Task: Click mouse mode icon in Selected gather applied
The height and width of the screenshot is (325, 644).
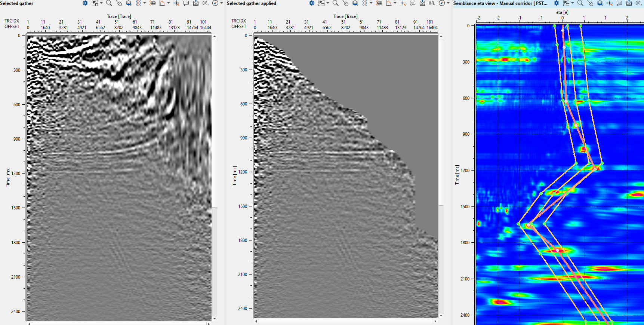Action: [345, 3]
